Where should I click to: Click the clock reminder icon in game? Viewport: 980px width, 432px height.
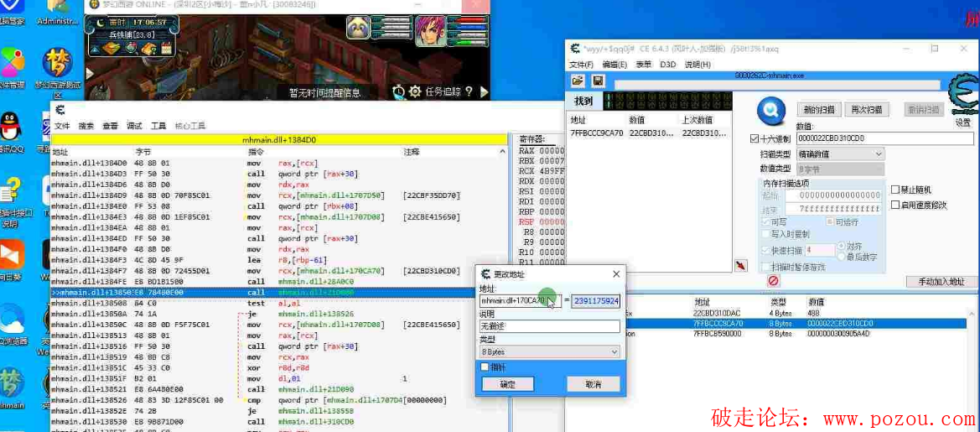coord(398,92)
